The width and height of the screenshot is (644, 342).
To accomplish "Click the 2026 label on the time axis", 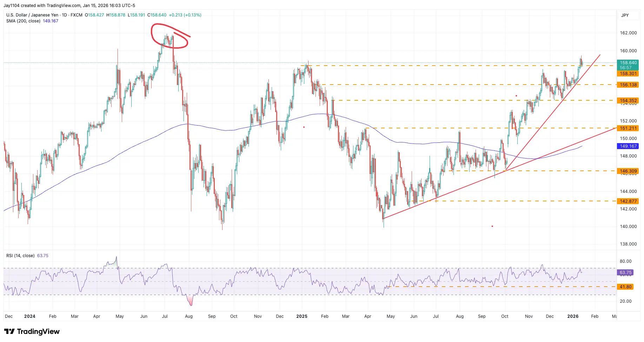I will click(573, 316).
